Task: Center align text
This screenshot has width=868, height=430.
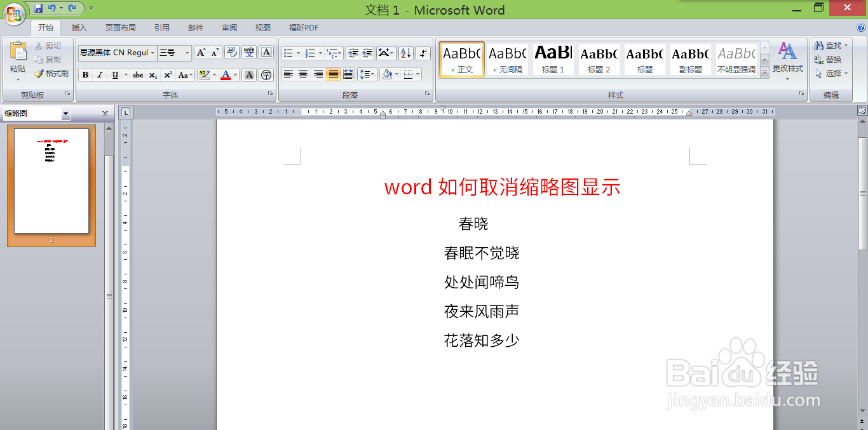Action: (303, 74)
